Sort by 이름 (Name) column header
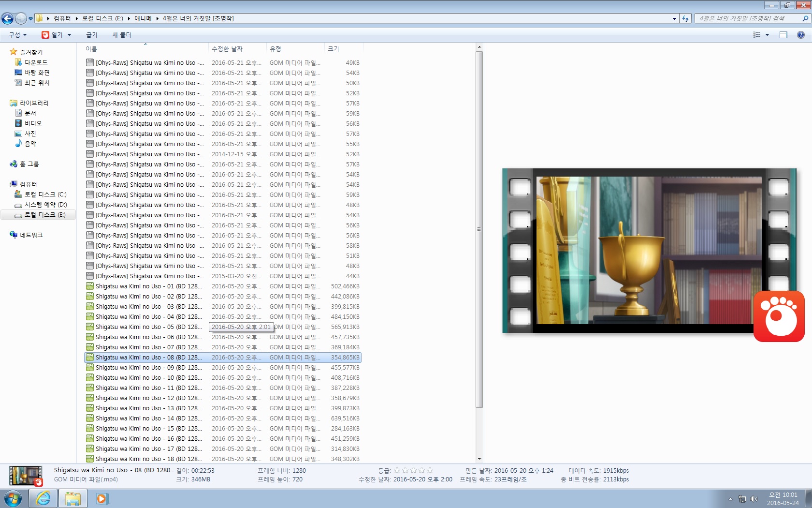The width and height of the screenshot is (812, 508). tap(145, 49)
